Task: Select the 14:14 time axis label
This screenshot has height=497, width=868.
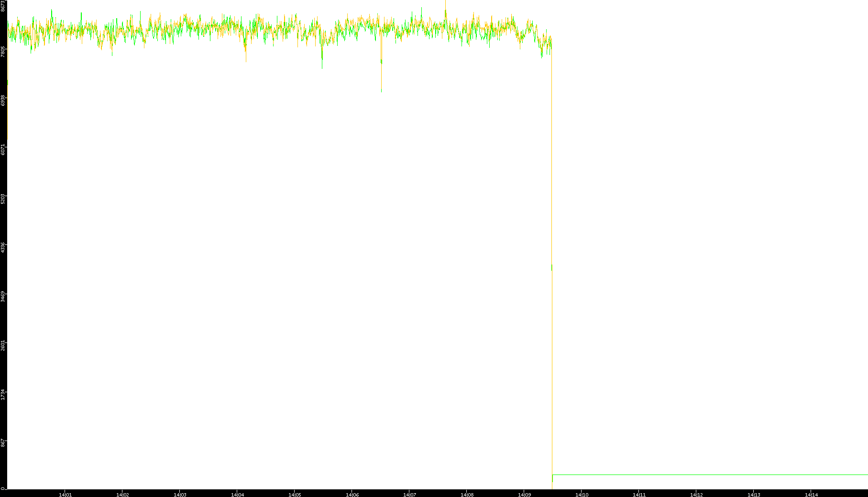Action: 811,494
